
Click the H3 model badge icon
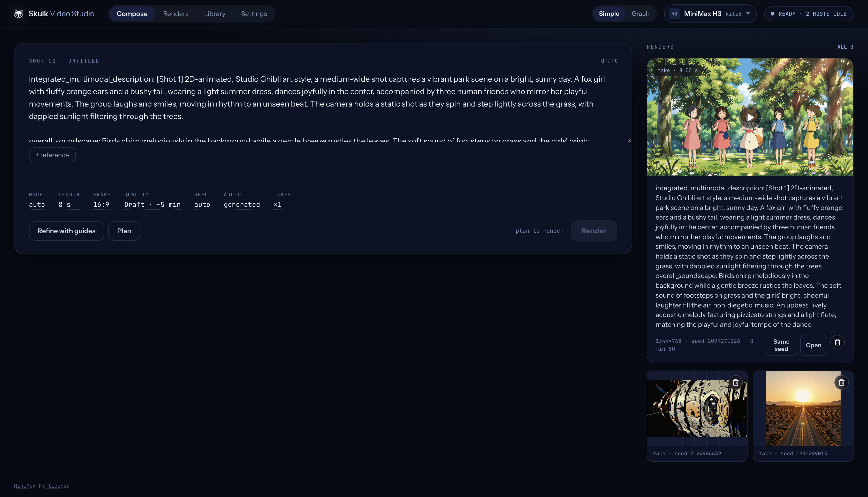point(674,14)
